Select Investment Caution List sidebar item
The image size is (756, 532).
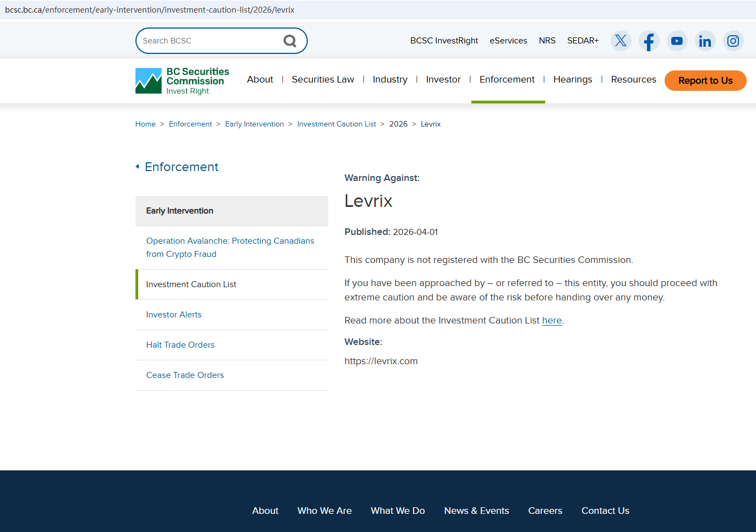pyautogui.click(x=232, y=284)
